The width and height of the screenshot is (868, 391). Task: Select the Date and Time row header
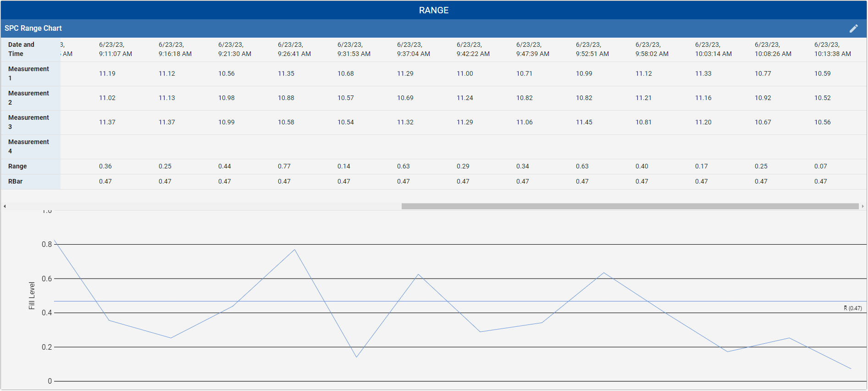pos(21,49)
